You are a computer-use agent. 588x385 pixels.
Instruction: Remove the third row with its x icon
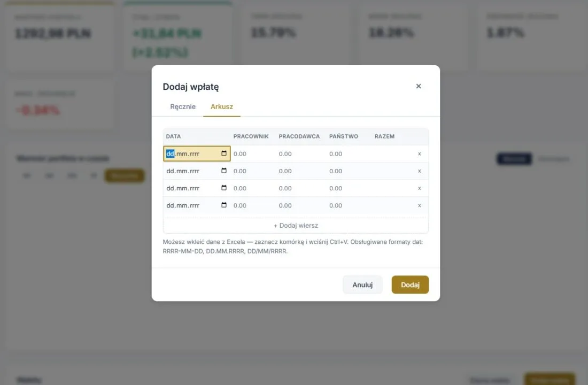click(x=420, y=188)
